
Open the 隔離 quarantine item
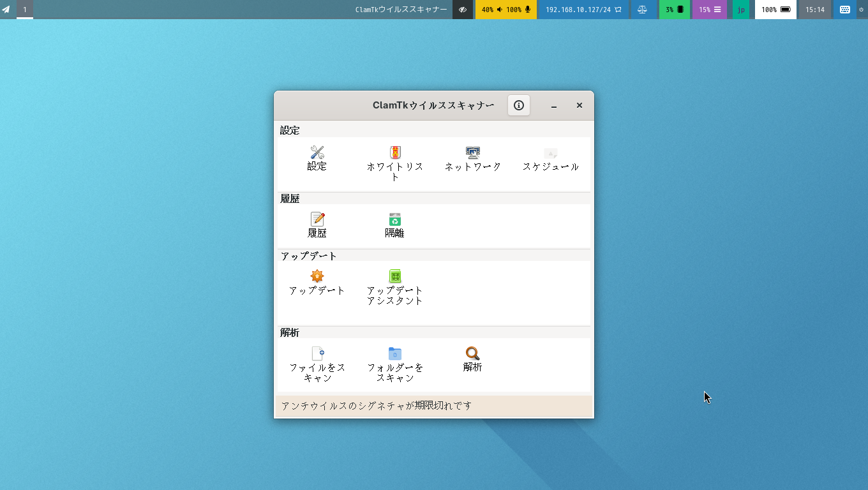point(395,225)
